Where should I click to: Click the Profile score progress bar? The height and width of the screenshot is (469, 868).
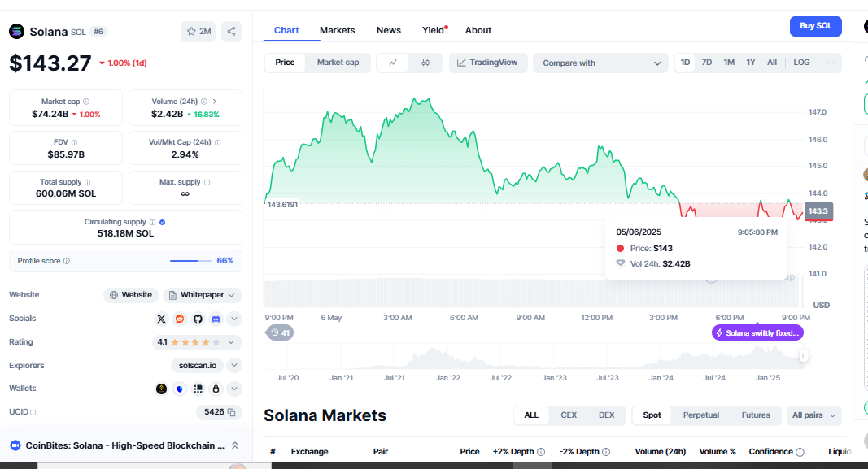tap(190, 261)
